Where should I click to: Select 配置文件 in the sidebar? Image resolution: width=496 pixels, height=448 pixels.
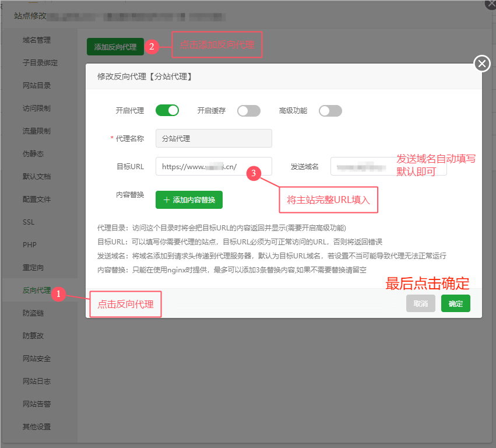pos(37,199)
